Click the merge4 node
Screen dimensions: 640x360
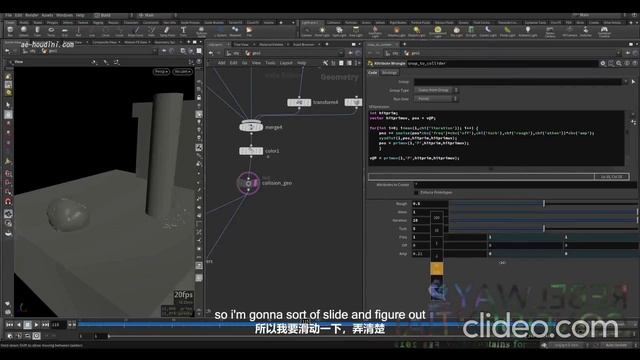pos(251,127)
